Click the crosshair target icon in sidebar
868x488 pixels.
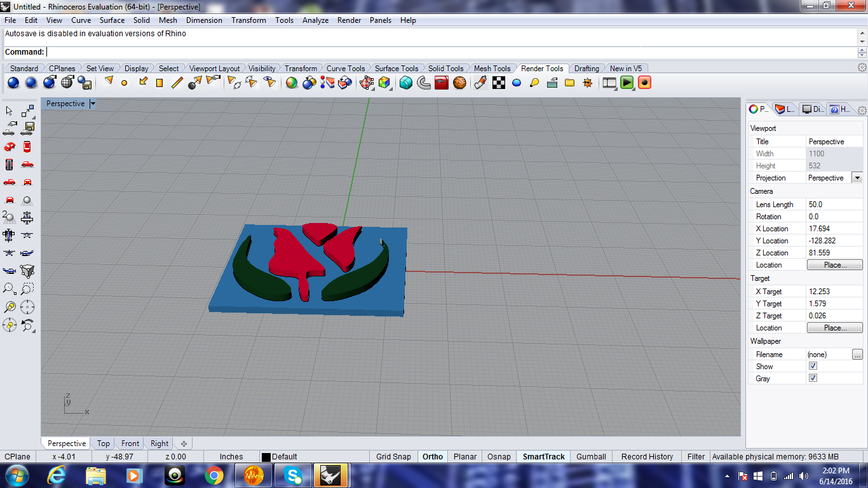point(27,308)
